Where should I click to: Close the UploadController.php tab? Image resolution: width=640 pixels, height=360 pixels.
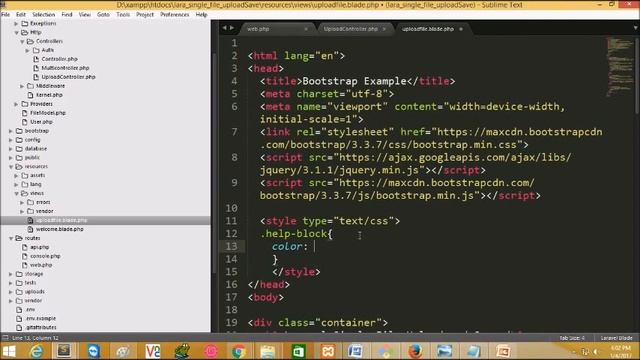point(384,29)
